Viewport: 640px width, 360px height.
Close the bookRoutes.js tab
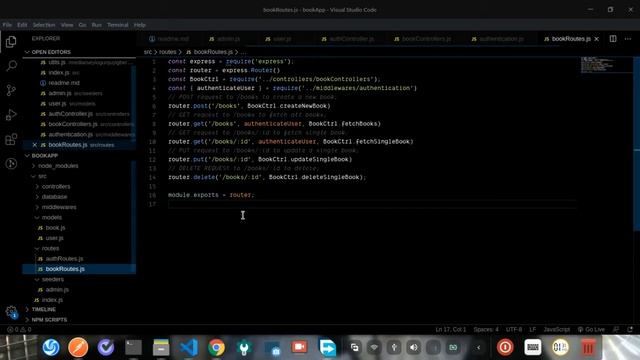click(x=597, y=39)
